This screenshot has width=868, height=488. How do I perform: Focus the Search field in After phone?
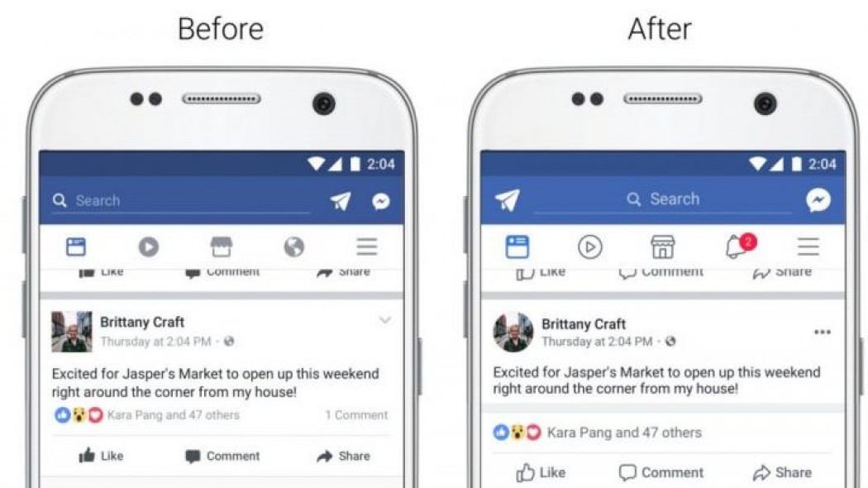(663, 199)
